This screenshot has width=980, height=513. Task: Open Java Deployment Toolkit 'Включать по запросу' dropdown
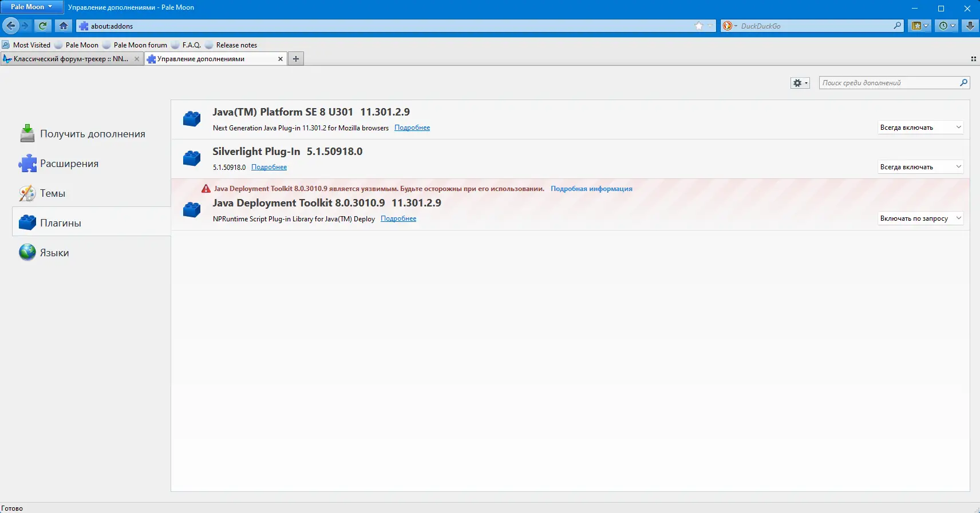pyautogui.click(x=920, y=218)
